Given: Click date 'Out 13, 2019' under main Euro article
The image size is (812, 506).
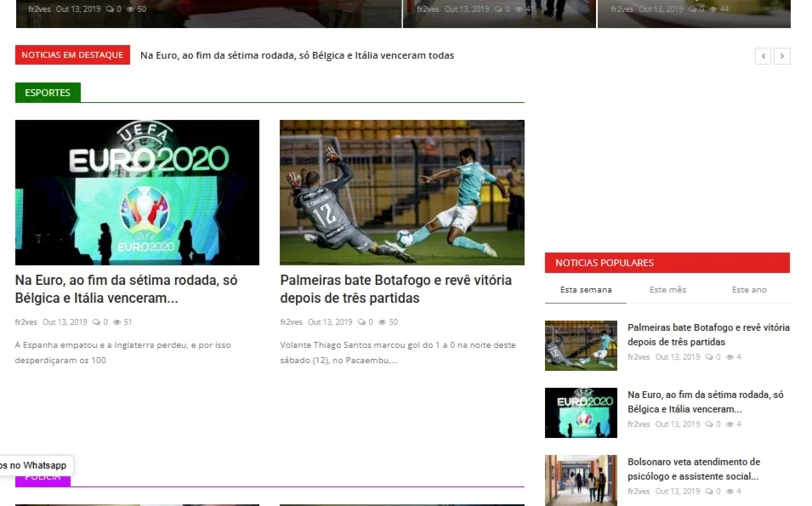Looking at the screenshot, I should point(65,322).
